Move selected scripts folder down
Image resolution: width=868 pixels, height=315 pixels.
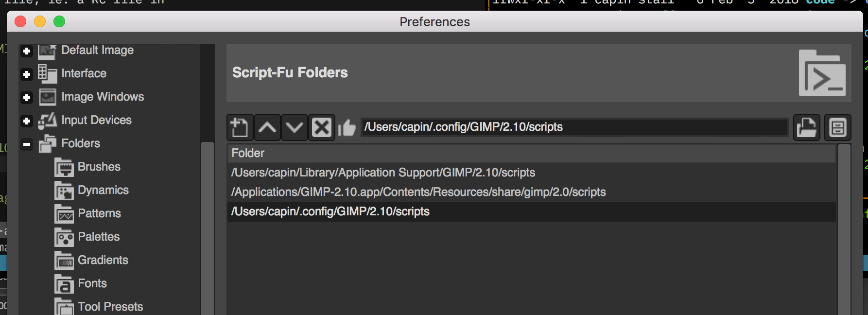click(x=294, y=127)
